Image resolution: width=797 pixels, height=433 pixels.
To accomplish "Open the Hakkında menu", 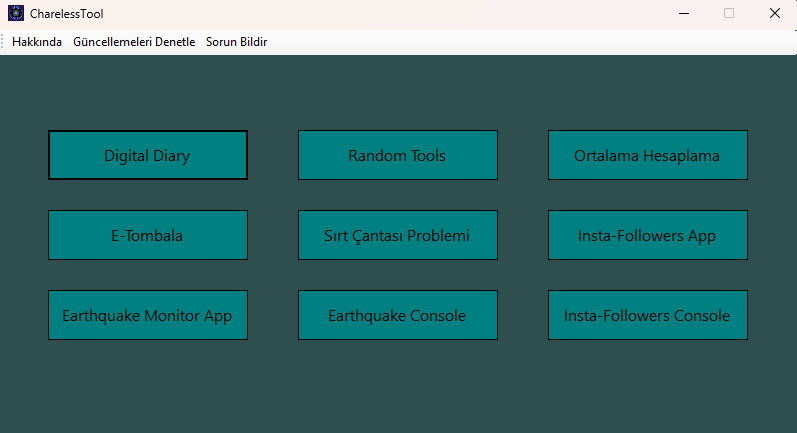I will coord(37,42).
